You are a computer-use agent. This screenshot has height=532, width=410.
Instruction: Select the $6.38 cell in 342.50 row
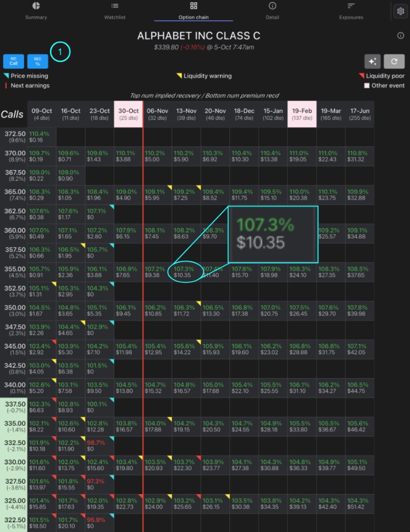coord(71,368)
